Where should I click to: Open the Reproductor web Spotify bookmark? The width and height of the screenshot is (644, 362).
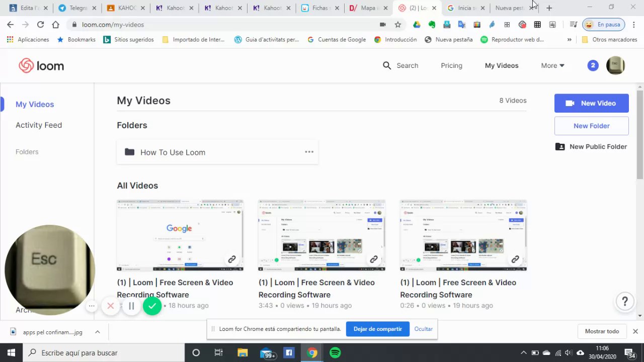[x=512, y=40]
